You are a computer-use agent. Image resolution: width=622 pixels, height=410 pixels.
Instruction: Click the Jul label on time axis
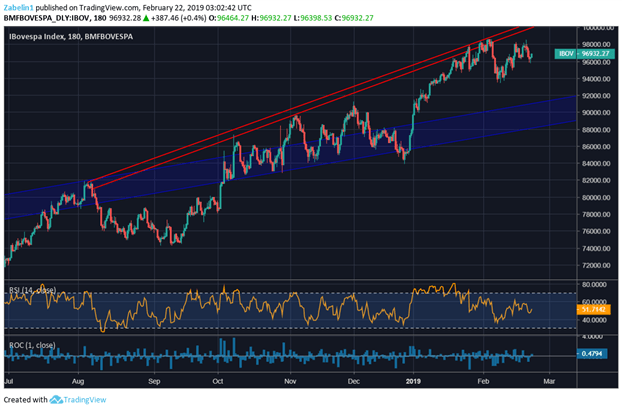pyautogui.click(x=9, y=381)
